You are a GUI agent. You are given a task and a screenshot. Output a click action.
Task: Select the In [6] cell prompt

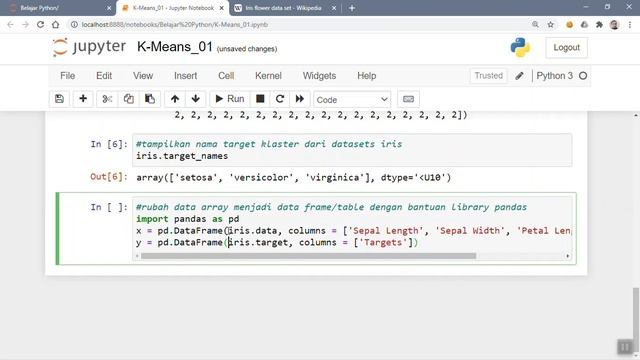pos(109,144)
